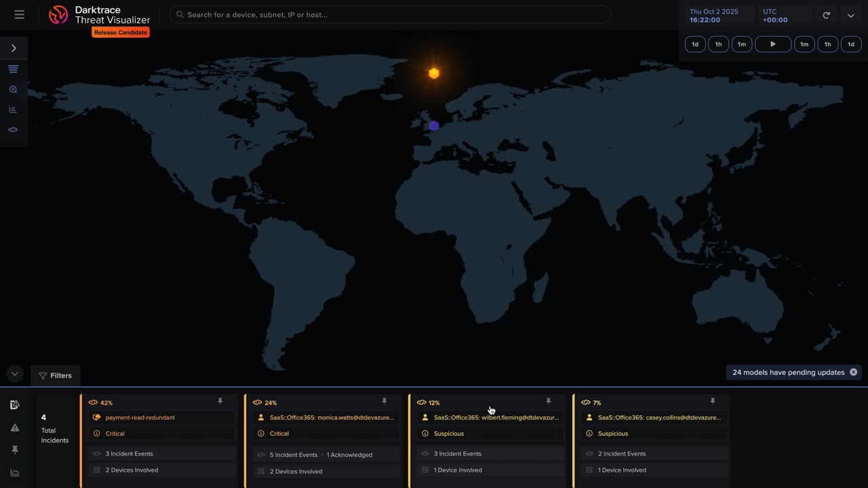868x488 pixels.
Task: Click '2 Incident Events' on the casey.collins card
Action: coord(622,453)
